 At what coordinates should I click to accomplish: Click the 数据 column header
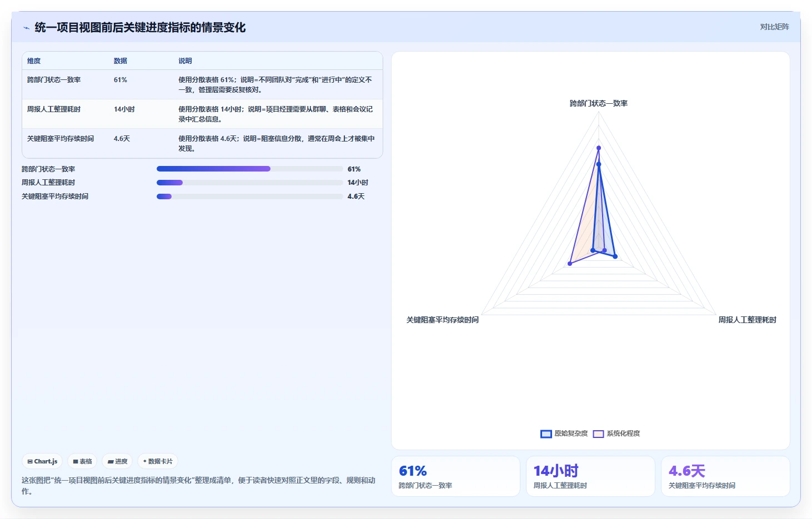tap(121, 61)
